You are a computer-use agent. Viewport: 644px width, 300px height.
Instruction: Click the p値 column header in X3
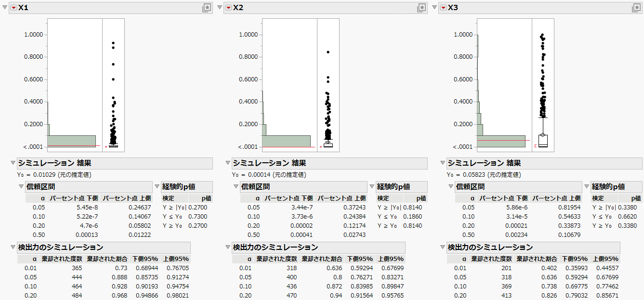tap(635, 198)
